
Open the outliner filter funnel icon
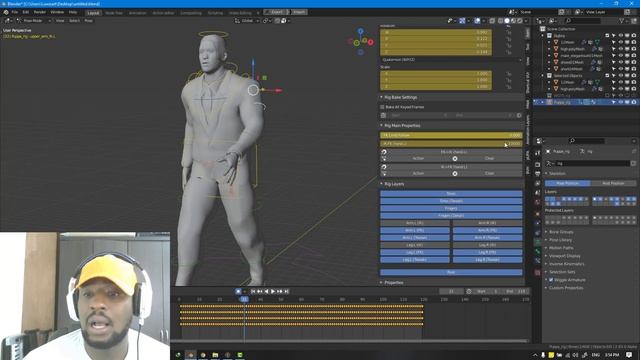point(622,20)
